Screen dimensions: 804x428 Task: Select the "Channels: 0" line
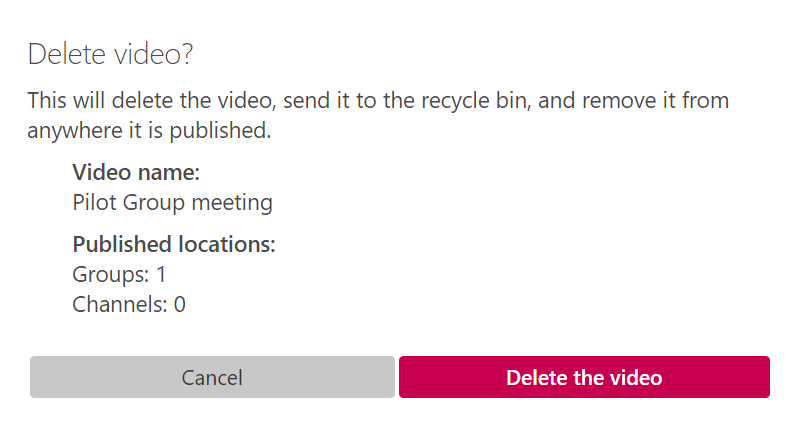129,304
